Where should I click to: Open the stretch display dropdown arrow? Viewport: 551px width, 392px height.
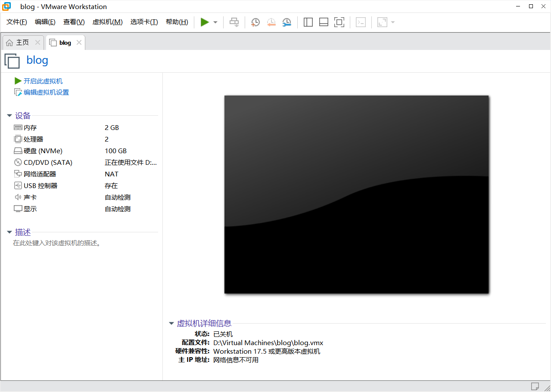[x=392, y=22]
